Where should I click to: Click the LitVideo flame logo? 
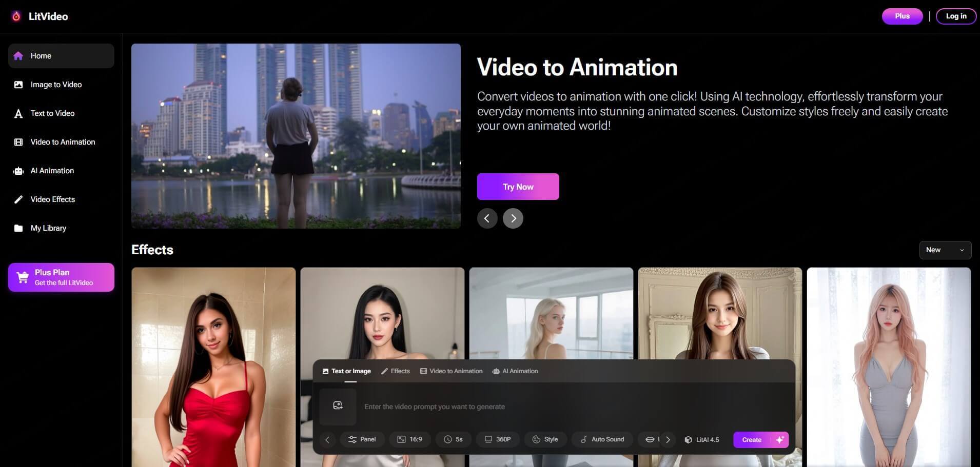[x=16, y=16]
